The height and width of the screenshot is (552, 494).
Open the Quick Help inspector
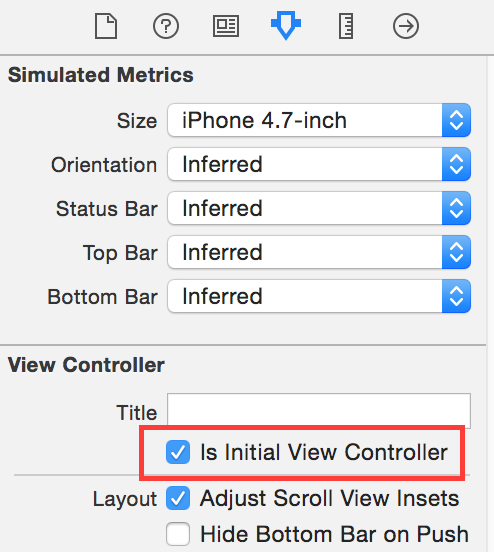point(166,26)
